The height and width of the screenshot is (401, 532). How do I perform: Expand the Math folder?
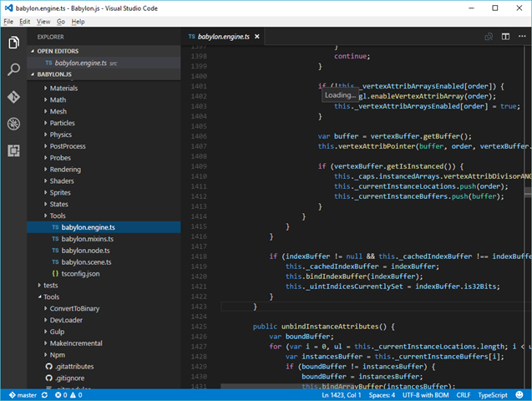(104, 99)
